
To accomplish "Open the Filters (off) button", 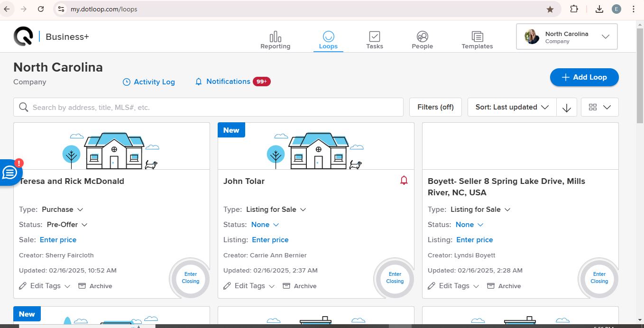I will pyautogui.click(x=435, y=107).
